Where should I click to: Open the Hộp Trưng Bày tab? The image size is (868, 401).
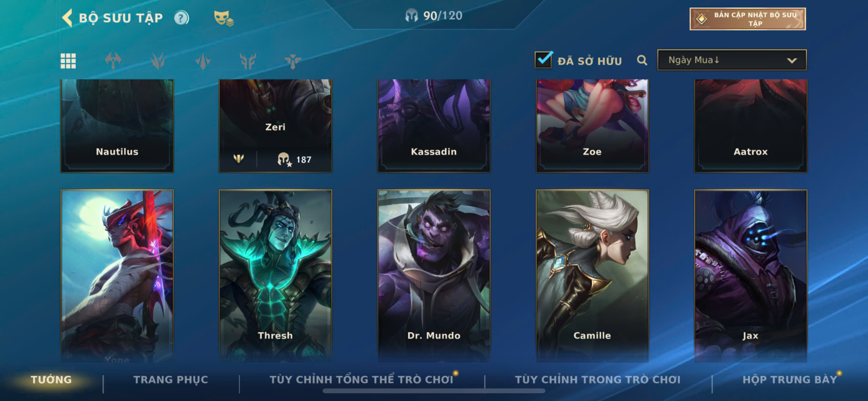[x=790, y=379]
